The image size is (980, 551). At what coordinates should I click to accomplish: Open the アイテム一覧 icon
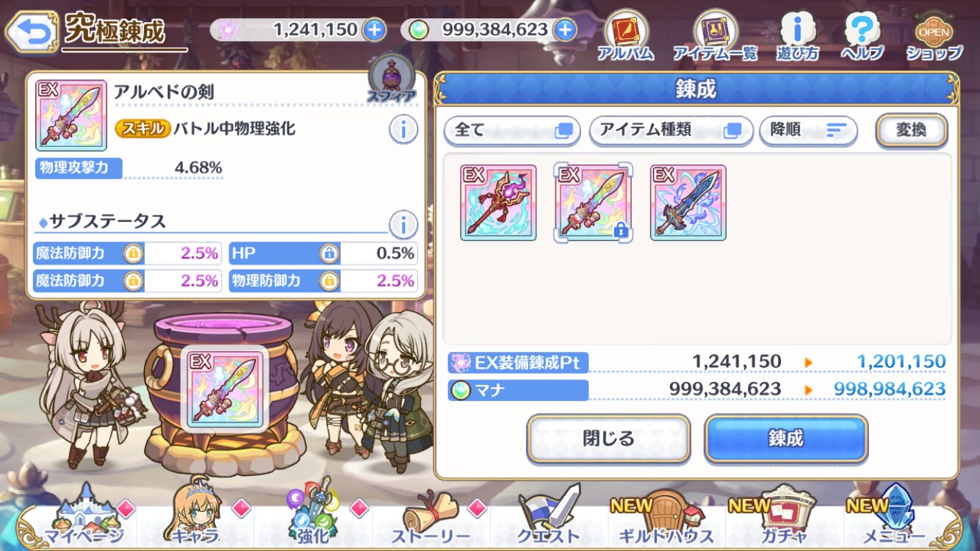[715, 35]
